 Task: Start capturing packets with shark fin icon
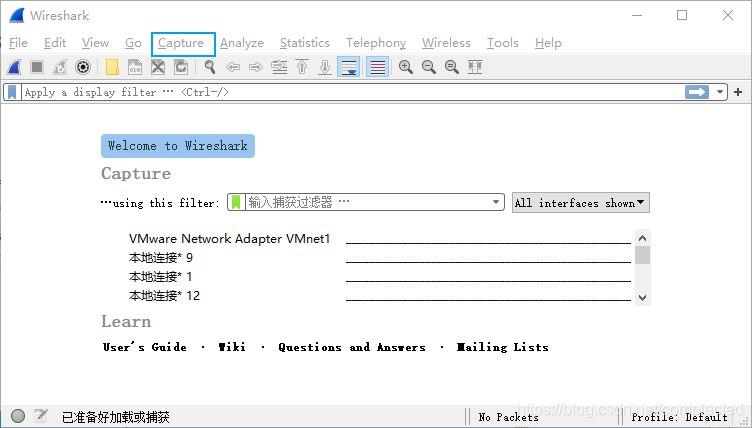(x=14, y=67)
